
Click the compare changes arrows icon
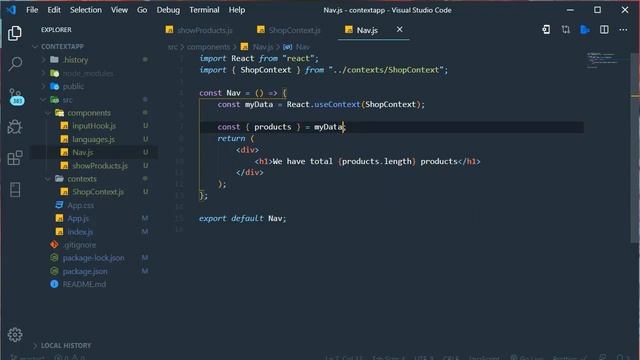coord(565,29)
